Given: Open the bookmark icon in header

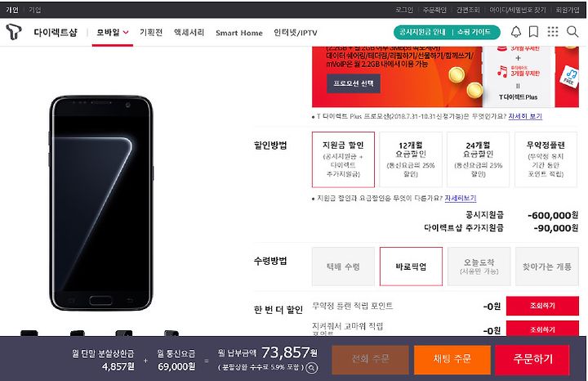Looking at the screenshot, I should (533, 32).
